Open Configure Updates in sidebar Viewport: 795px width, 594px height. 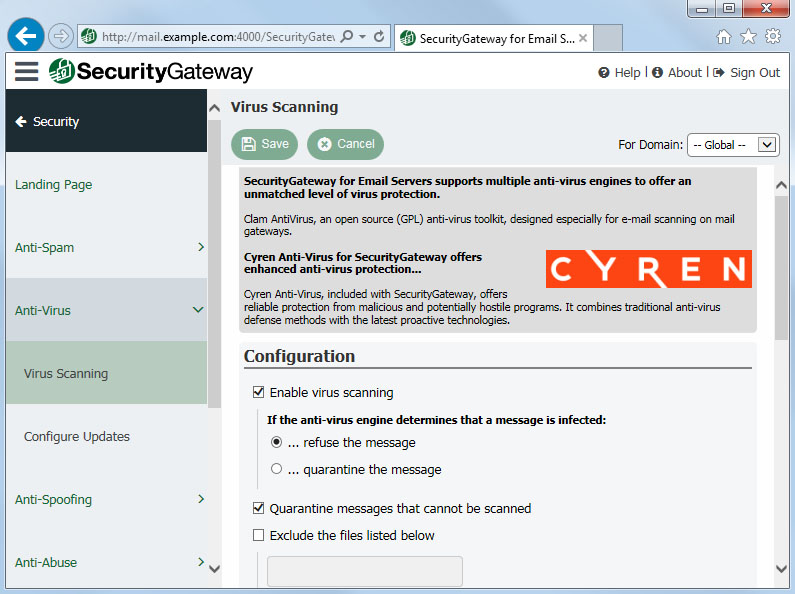click(77, 436)
